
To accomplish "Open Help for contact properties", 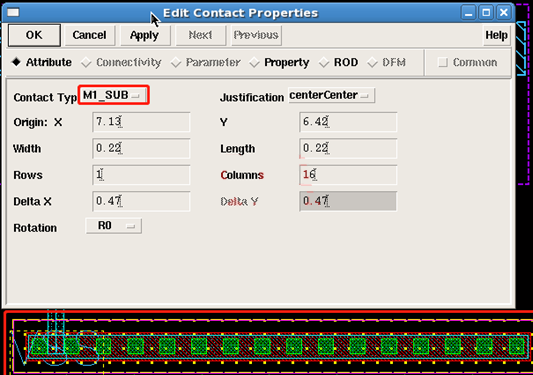I will point(497,35).
